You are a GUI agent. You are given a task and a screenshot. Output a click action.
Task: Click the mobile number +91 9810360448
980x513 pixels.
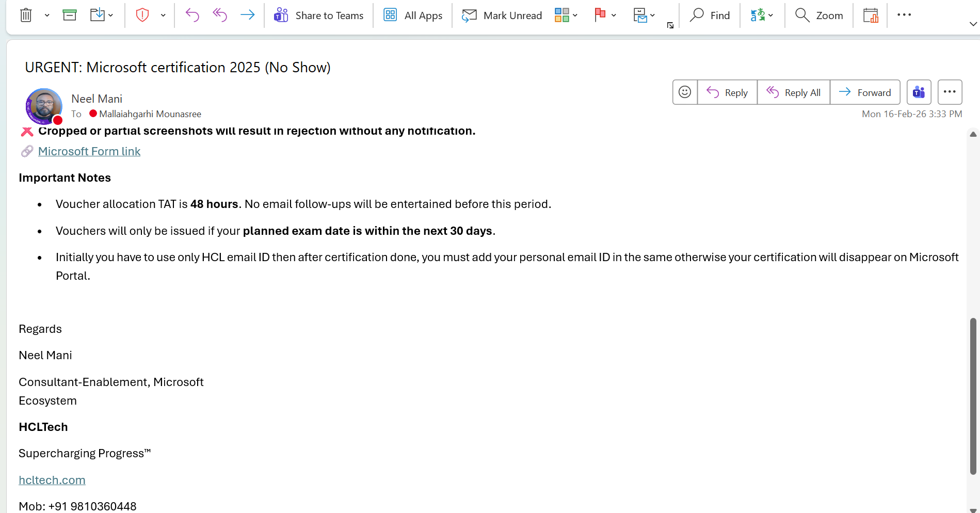92,506
